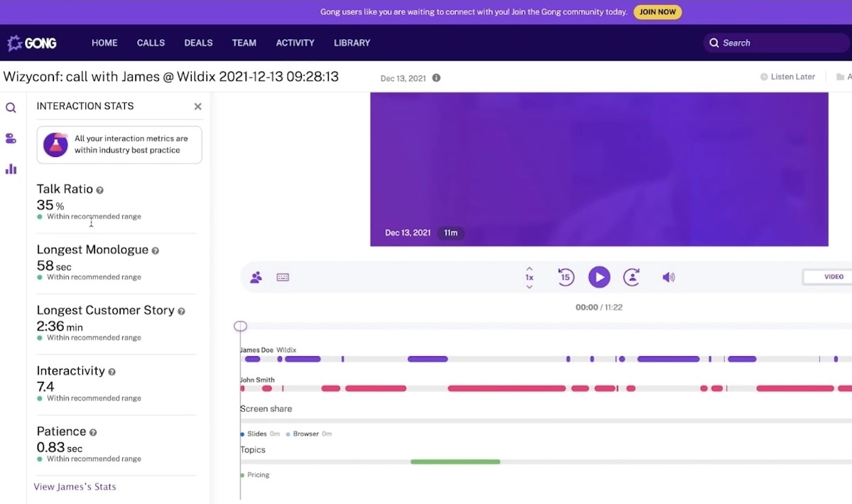
Task: Open the interaction stats bar chart icon
Action: click(x=11, y=169)
